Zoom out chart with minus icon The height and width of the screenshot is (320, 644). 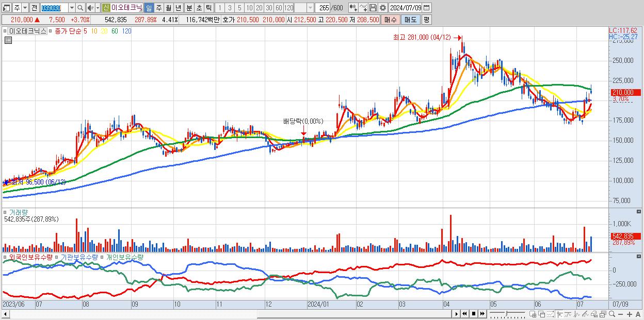(x=620, y=314)
